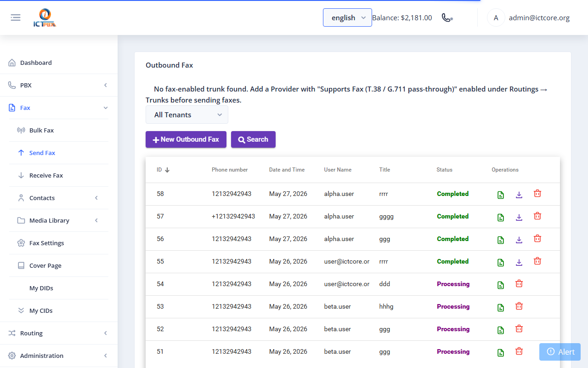This screenshot has height=368, width=588.
Task: Click phone number +12132942943
Action: tap(233, 216)
